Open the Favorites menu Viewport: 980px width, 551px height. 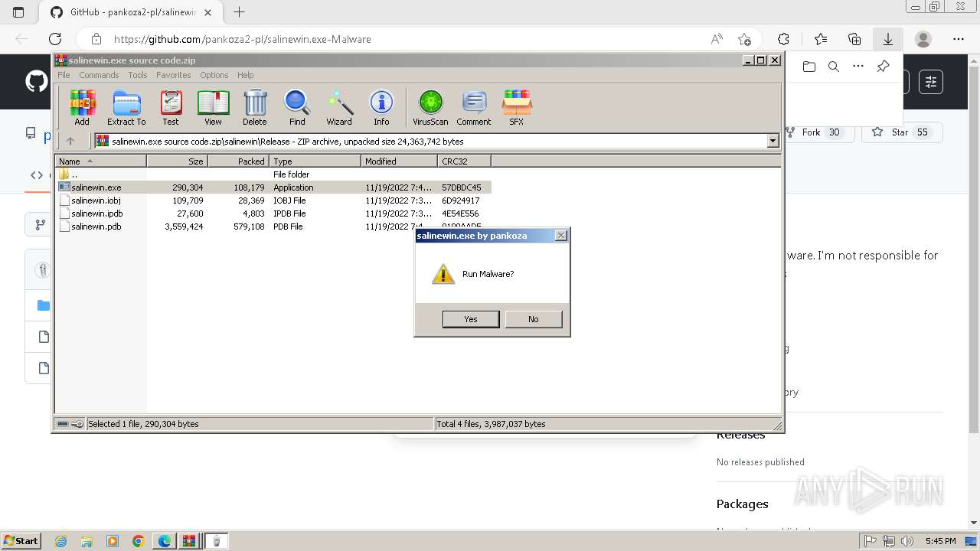[x=174, y=75]
